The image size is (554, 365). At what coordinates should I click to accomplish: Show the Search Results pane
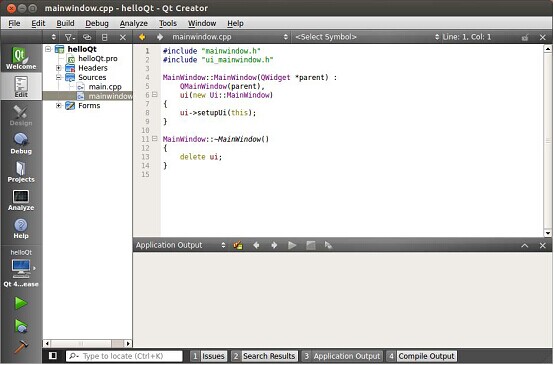(x=265, y=356)
